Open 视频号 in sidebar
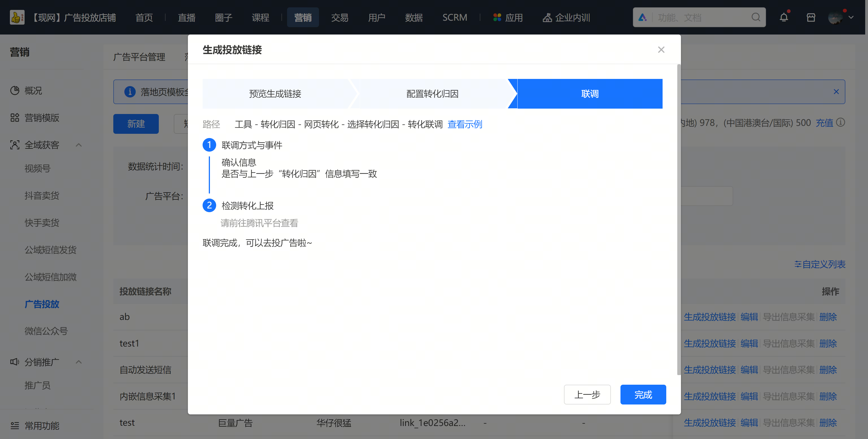Screen dimensions: 868x439 pyautogui.click(x=37, y=168)
